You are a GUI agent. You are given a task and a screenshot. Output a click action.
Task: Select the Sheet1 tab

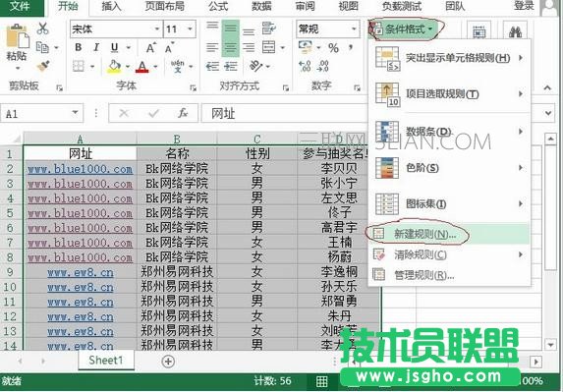pos(106,360)
